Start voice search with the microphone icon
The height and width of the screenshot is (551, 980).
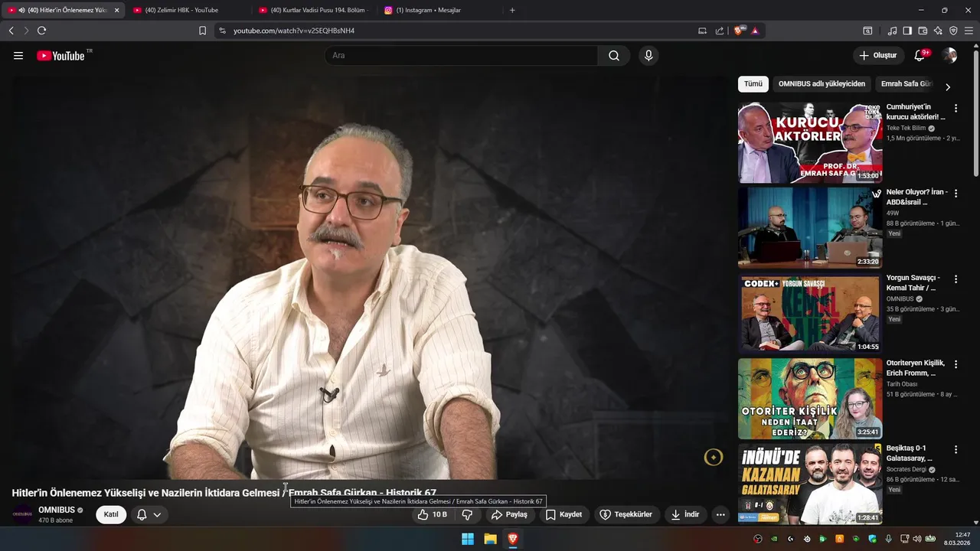point(648,56)
